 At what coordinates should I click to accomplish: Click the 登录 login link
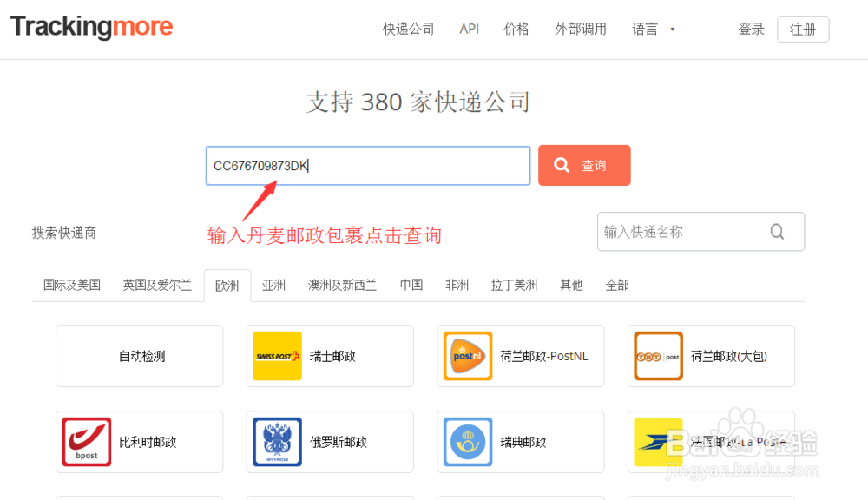tap(751, 29)
